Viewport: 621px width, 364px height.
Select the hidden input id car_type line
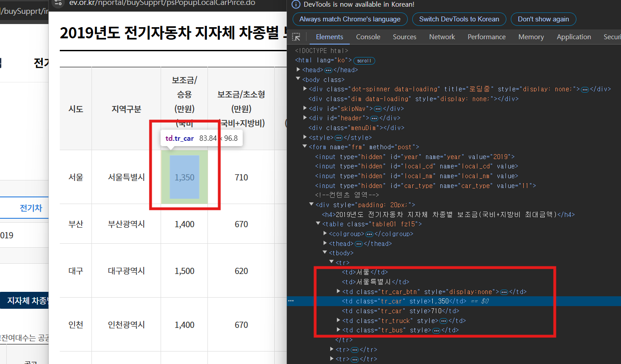point(426,186)
